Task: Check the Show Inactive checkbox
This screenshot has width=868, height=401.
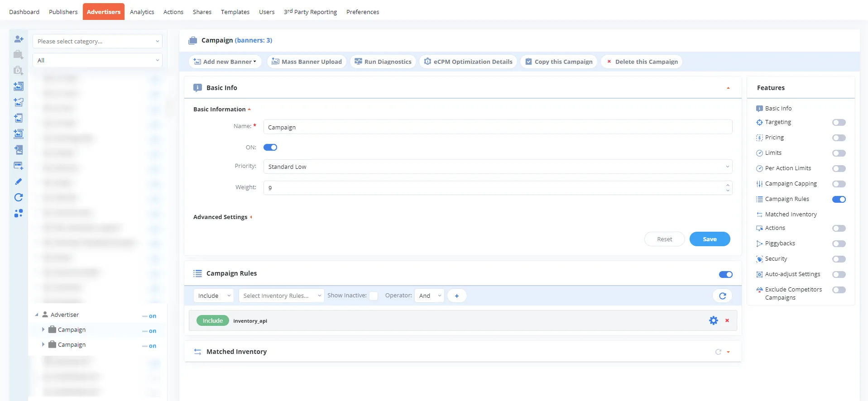Action: point(374,296)
